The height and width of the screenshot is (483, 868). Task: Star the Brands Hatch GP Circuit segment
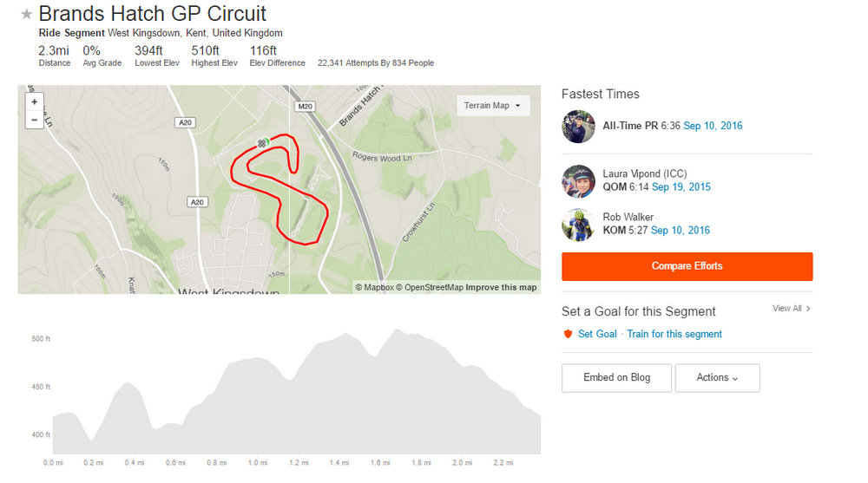tap(27, 15)
